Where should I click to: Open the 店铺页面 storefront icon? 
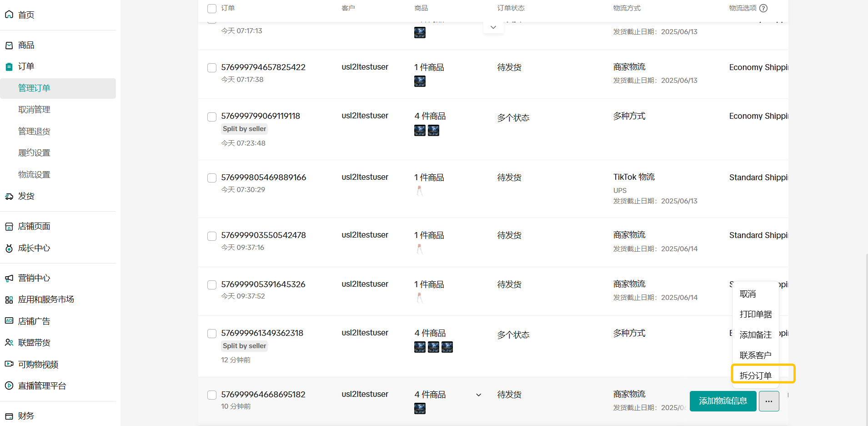[x=9, y=227]
